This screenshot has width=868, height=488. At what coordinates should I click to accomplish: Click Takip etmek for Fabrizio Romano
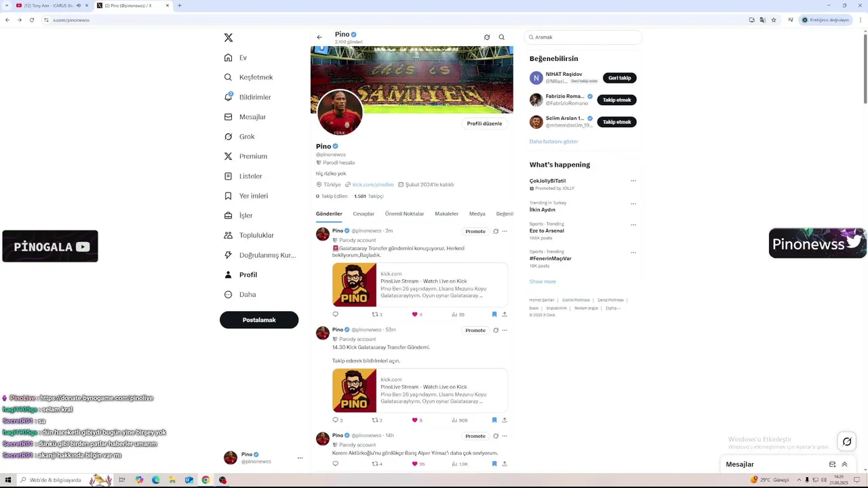617,100
